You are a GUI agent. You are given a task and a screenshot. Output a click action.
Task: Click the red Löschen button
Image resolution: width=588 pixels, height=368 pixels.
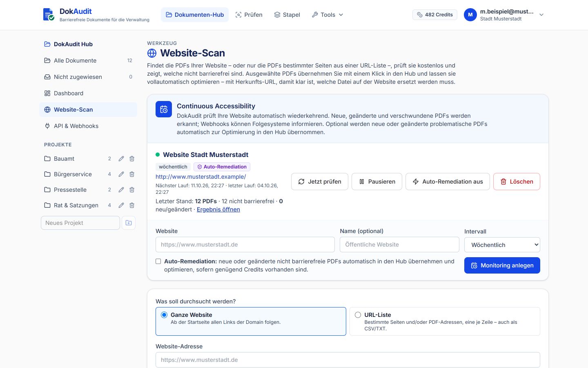click(x=517, y=182)
